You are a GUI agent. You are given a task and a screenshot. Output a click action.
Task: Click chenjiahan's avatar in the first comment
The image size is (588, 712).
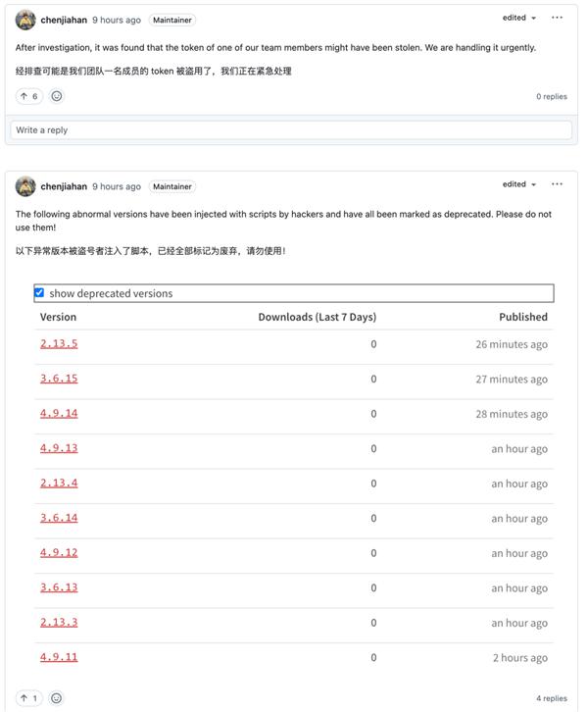click(25, 20)
